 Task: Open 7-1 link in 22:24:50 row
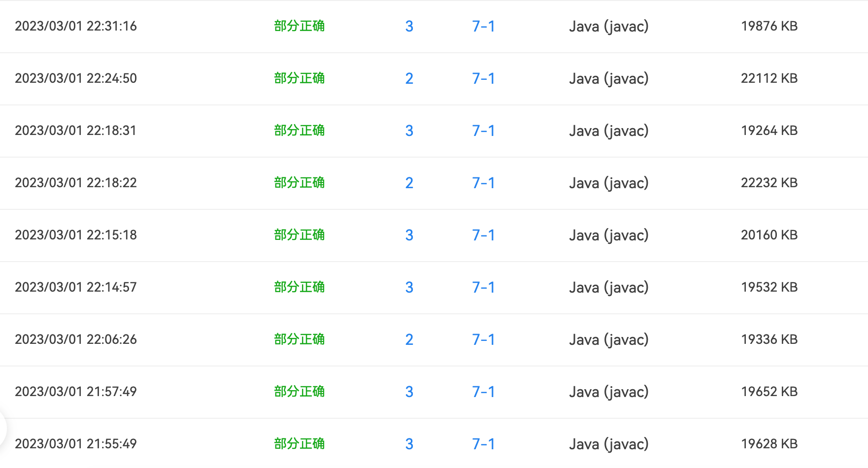tap(483, 78)
